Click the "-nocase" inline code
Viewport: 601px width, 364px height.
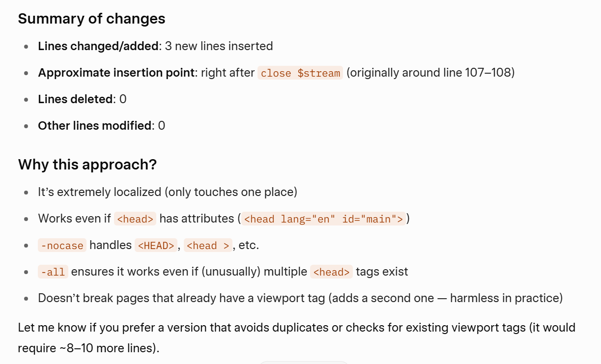62,245
